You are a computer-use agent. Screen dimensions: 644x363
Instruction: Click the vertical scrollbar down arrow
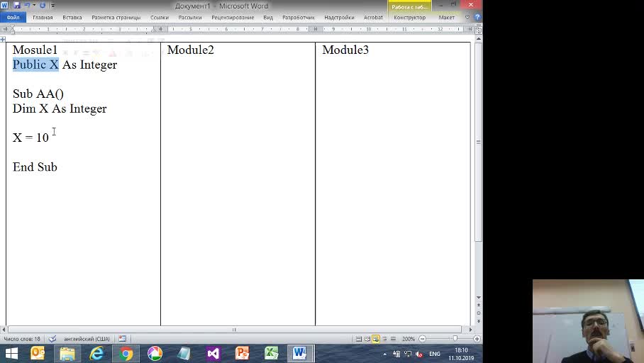[479, 297]
